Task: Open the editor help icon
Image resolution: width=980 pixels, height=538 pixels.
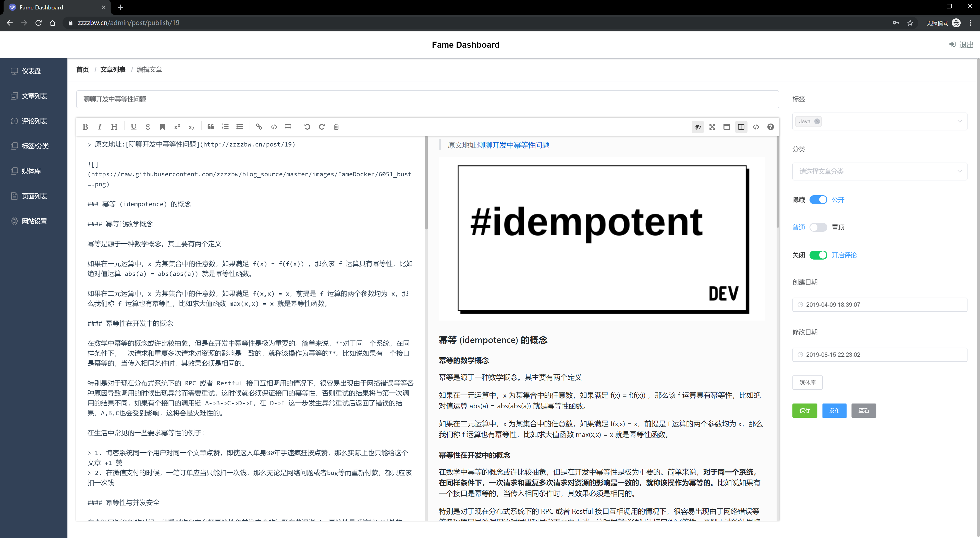Action: [770, 127]
